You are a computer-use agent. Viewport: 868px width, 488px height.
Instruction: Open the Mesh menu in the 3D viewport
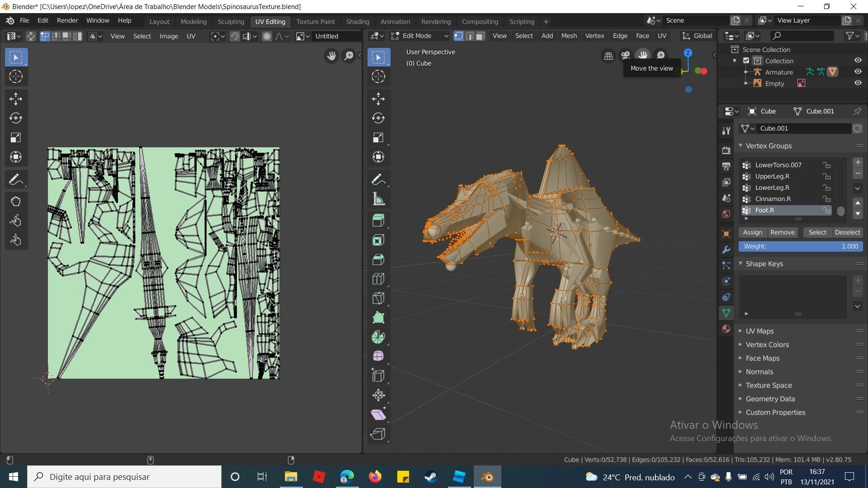click(x=569, y=36)
